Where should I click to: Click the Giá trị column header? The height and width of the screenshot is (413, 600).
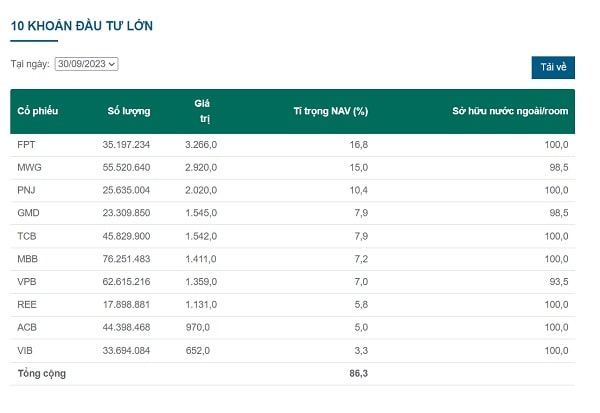pyautogui.click(x=202, y=111)
